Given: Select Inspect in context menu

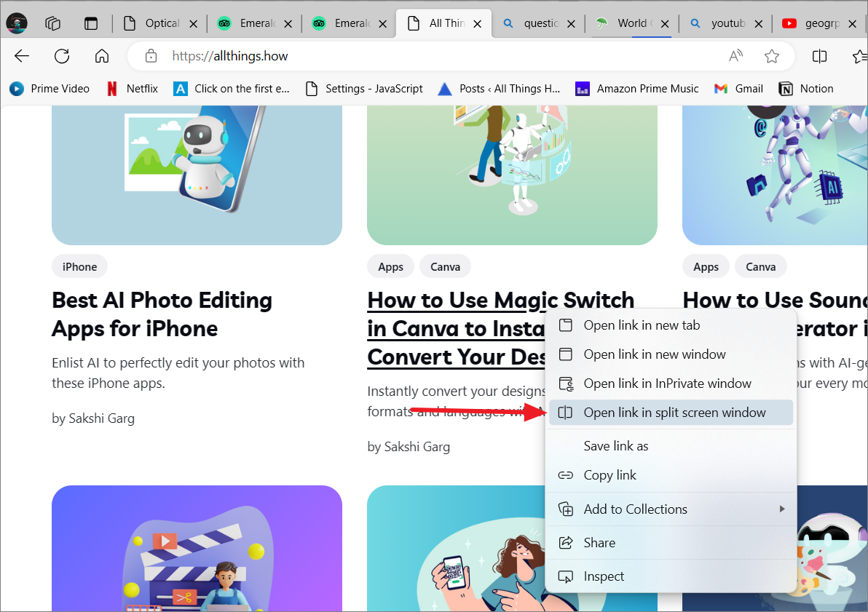Looking at the screenshot, I should [x=671, y=576].
